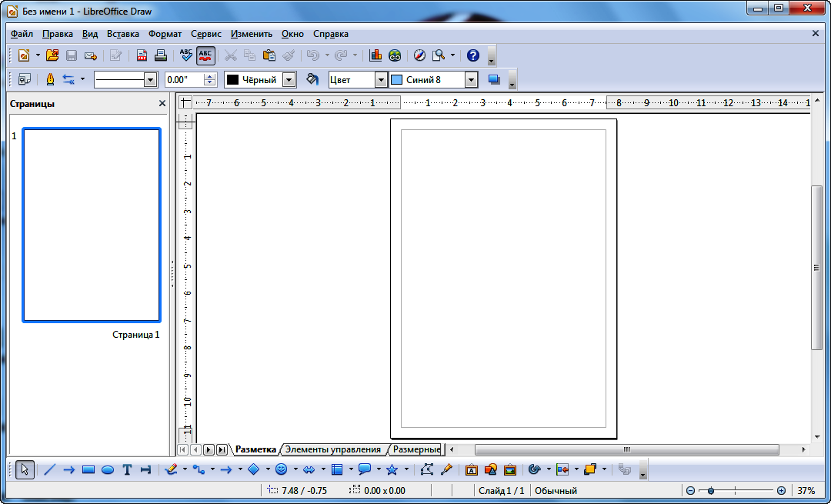Toggle the Shadow button

pos(494,79)
